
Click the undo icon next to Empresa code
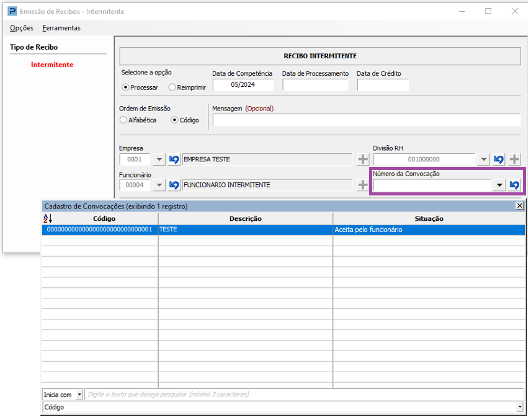(174, 159)
